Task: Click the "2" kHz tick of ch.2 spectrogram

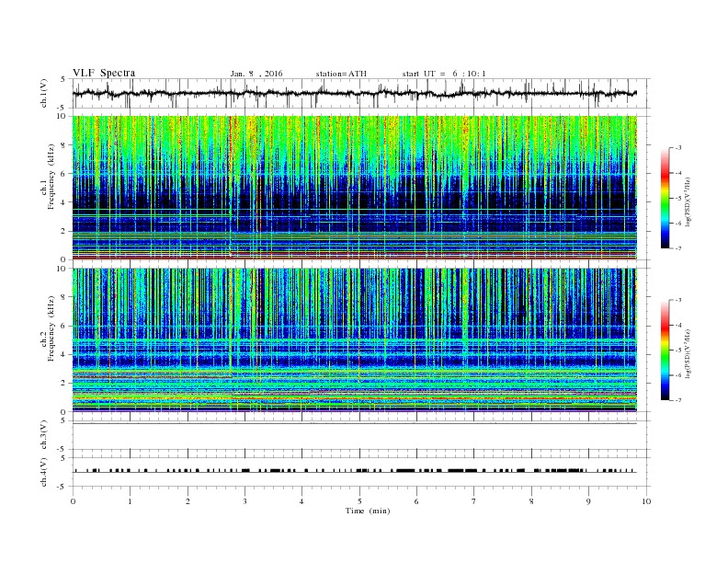Action: coord(63,383)
